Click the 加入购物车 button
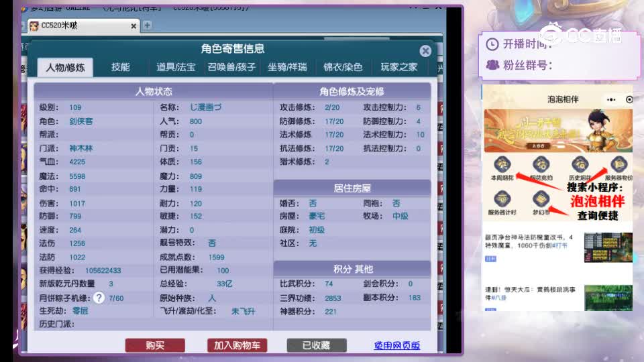644x362 pixels. (237, 345)
